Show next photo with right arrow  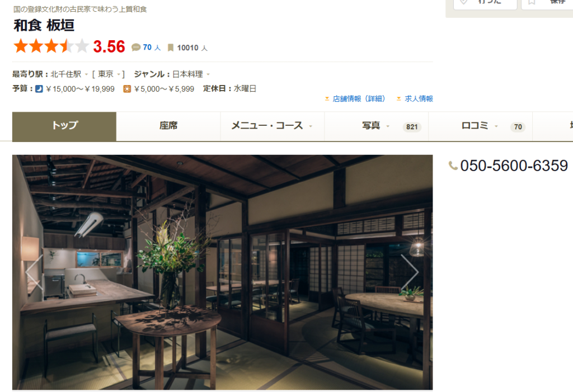click(x=410, y=272)
